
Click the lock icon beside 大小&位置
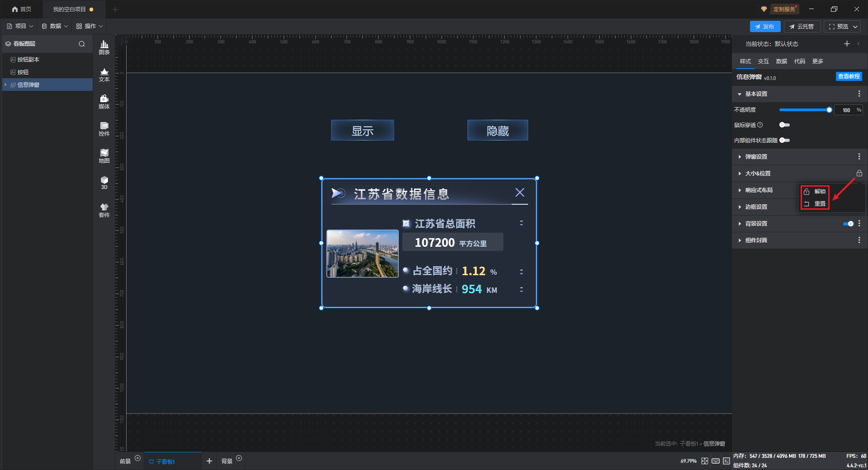(x=859, y=173)
